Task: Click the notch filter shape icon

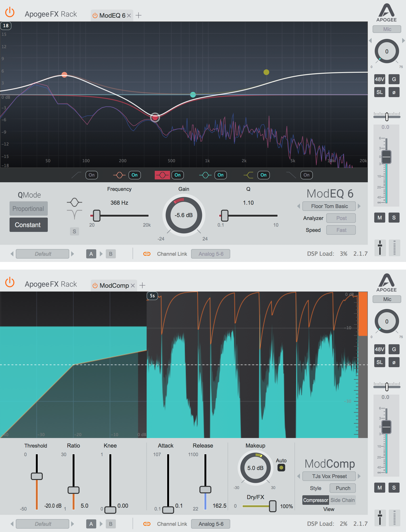Action: coord(75,214)
